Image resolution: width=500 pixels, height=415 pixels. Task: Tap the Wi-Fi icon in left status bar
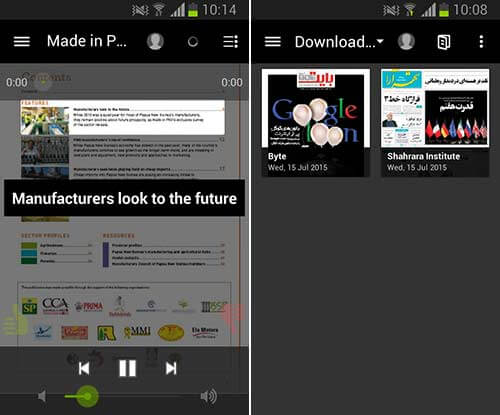tap(159, 10)
